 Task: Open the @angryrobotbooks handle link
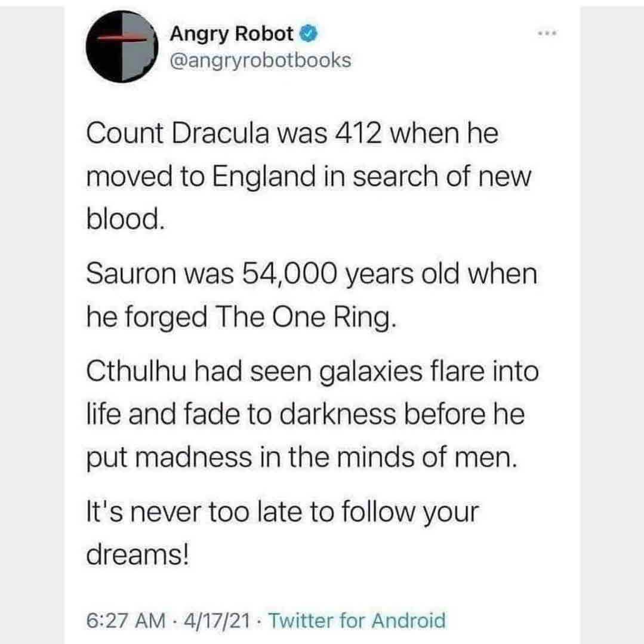click(x=260, y=61)
